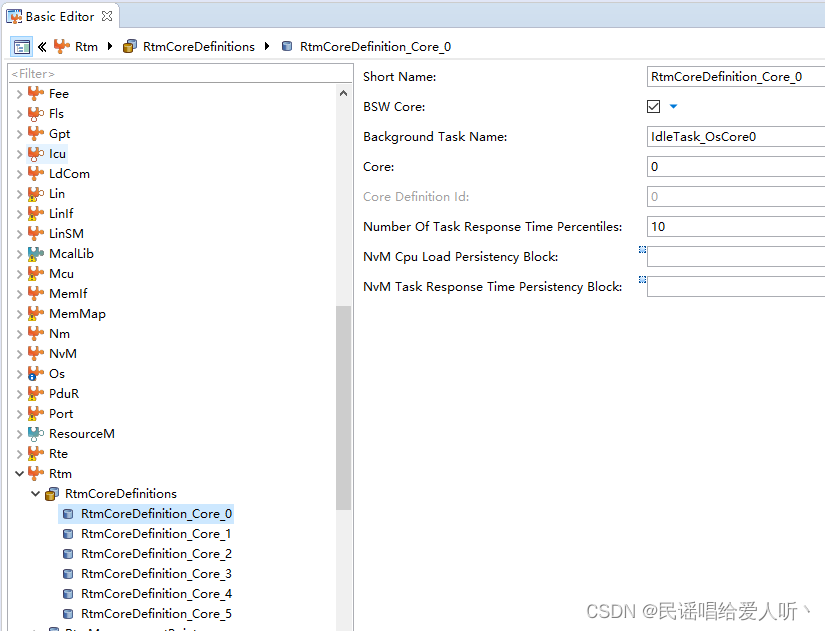Click the RtmCoreDefinitions container icon in the tree
The width and height of the screenshot is (825, 631).
49,493
